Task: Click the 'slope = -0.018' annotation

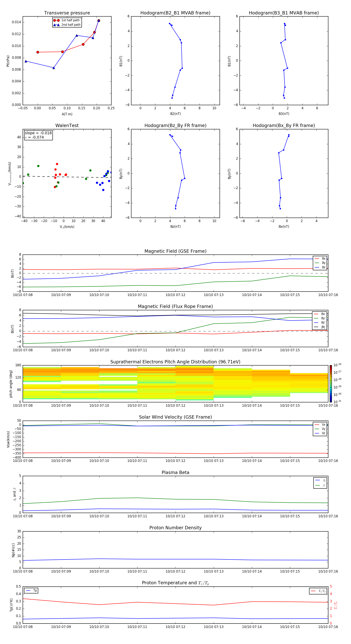Action: pos(38,133)
